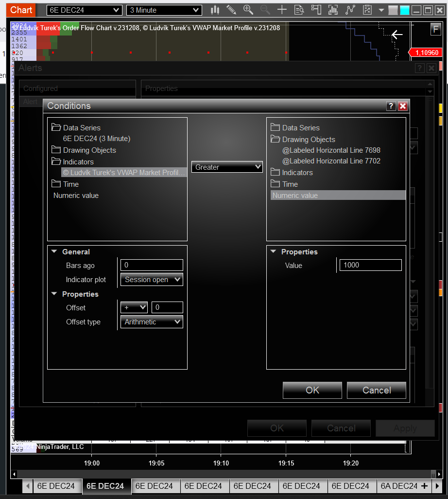448x499 pixels.
Task: Click dimmed OK in Alerts window
Action: (x=277, y=428)
